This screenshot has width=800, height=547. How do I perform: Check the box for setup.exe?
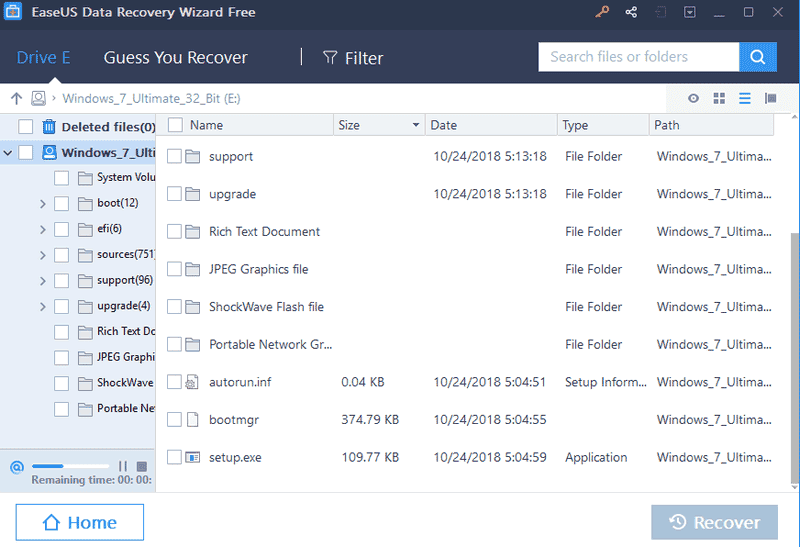click(174, 457)
